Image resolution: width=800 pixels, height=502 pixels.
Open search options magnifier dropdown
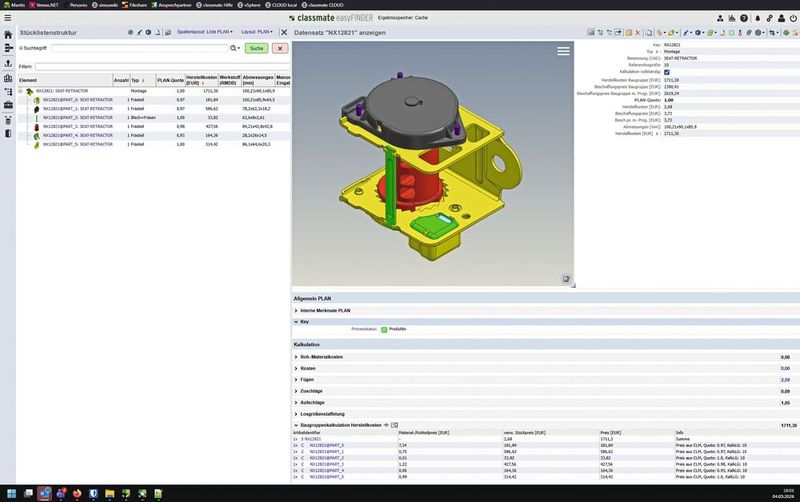[x=235, y=48]
